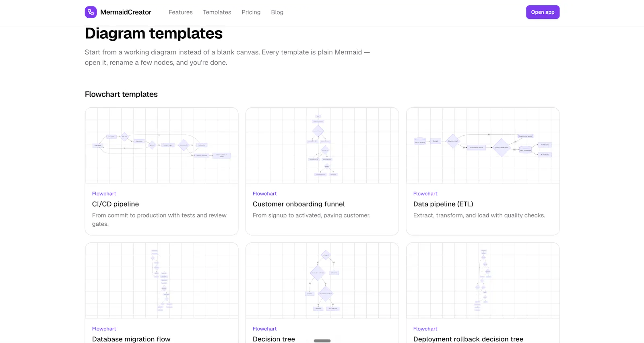
Task: Open the Features nav item
Action: click(x=180, y=12)
